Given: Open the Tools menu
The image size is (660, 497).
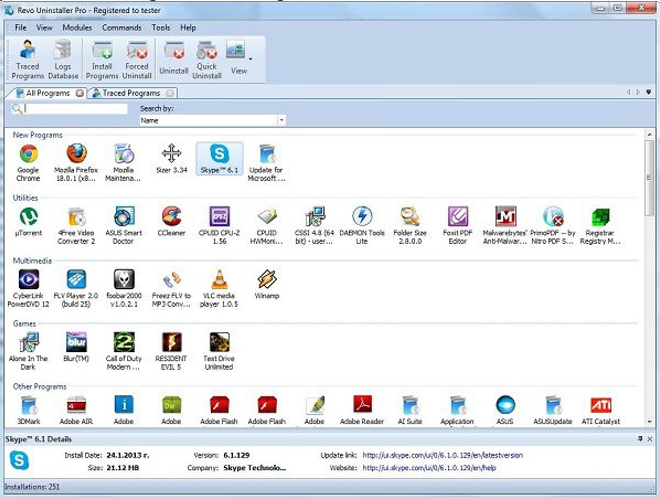Looking at the screenshot, I should coord(161,28).
